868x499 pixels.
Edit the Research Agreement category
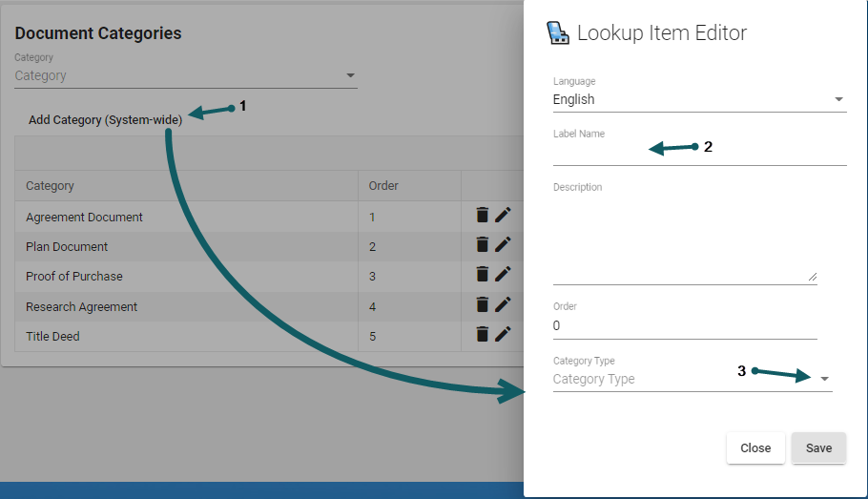[503, 304]
